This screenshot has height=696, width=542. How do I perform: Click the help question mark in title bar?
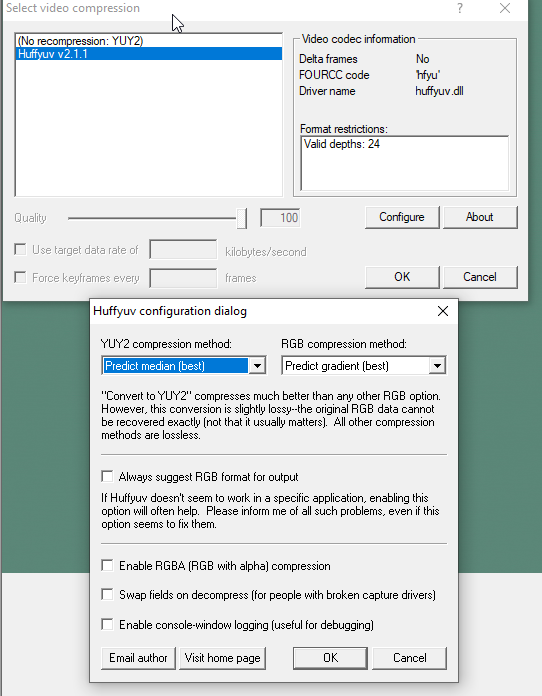click(x=460, y=8)
